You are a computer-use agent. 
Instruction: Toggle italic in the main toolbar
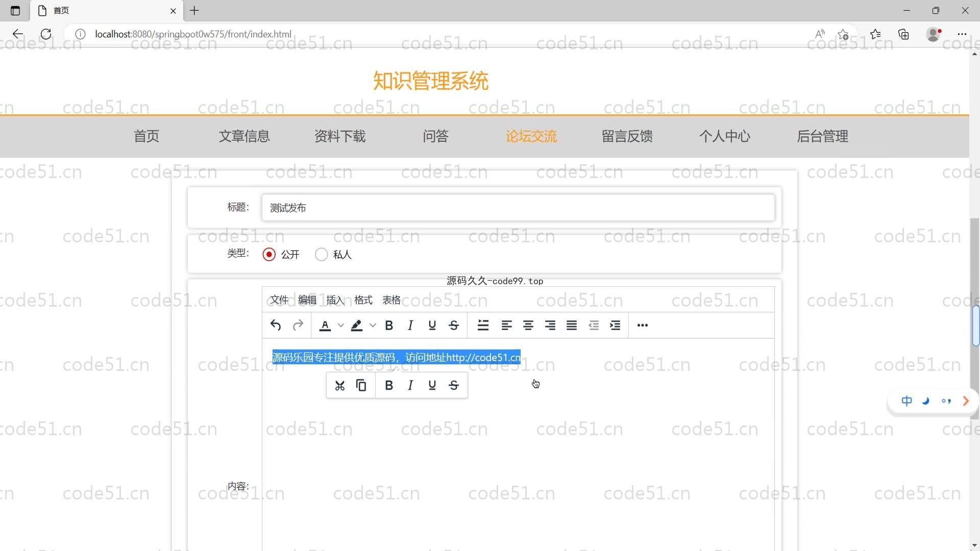[x=410, y=325]
